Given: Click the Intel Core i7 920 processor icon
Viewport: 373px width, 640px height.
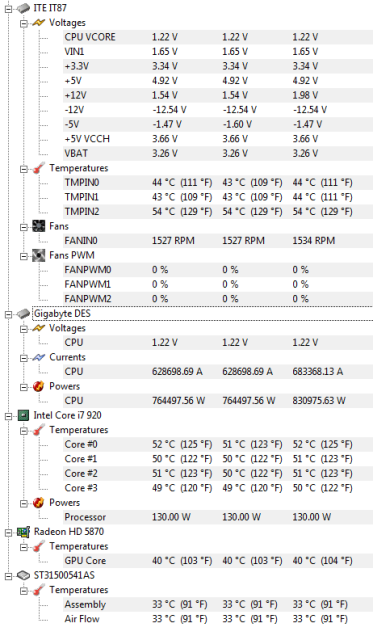Looking at the screenshot, I should click(24, 416).
